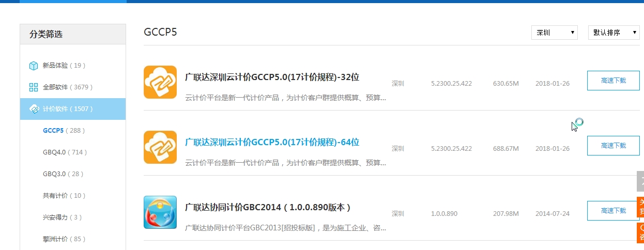Open the 默认排序 sort dropdown

pyautogui.click(x=614, y=33)
